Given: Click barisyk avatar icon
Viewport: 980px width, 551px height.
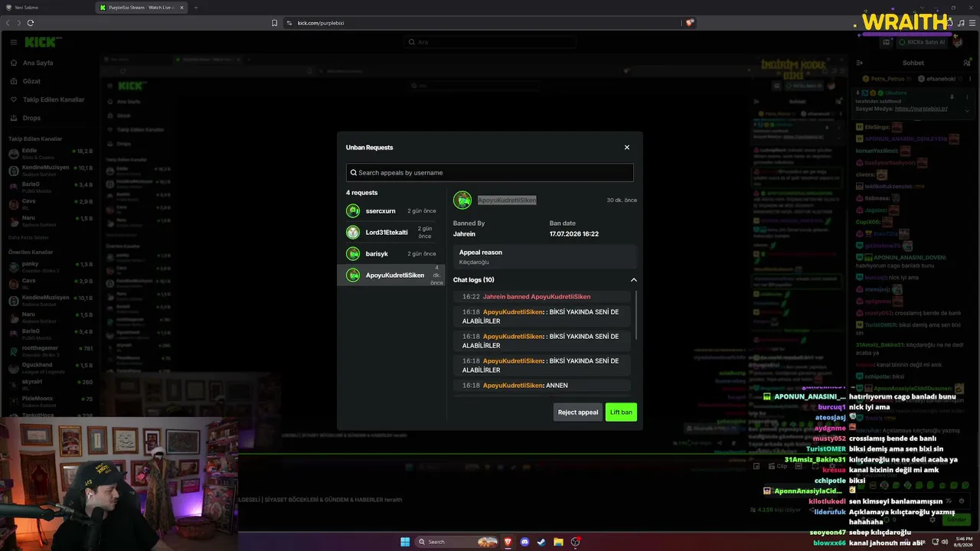Looking at the screenshot, I should (x=353, y=253).
